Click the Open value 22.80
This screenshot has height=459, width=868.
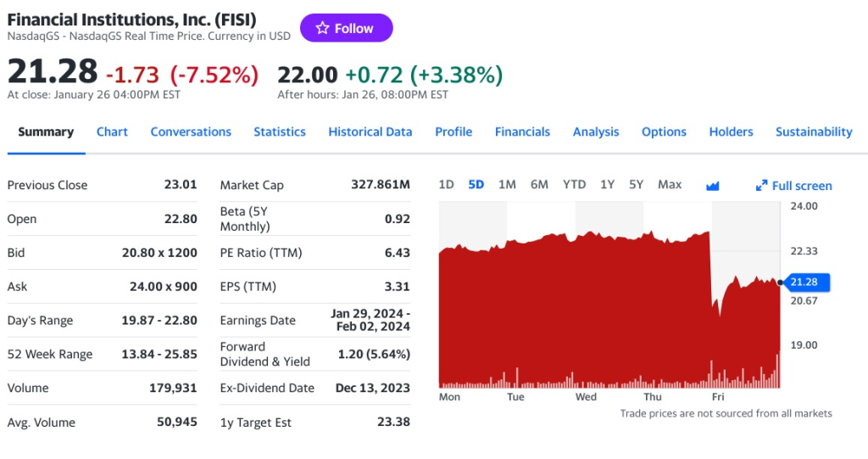point(181,219)
